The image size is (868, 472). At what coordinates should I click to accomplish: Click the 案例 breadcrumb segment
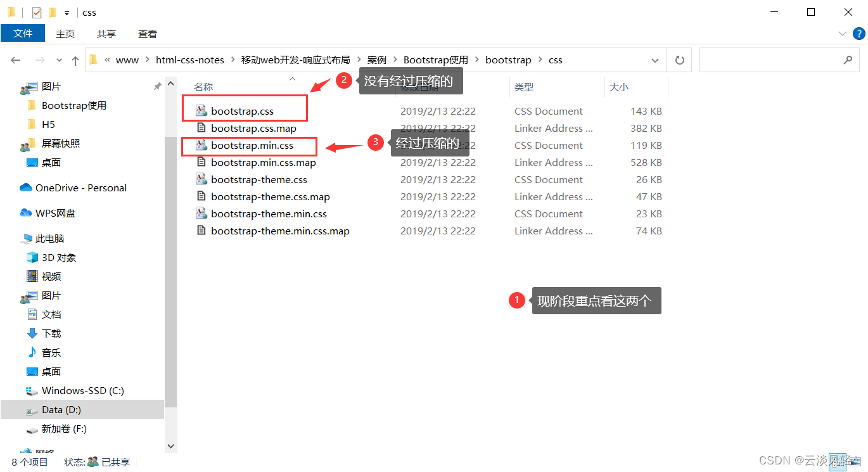(x=377, y=60)
